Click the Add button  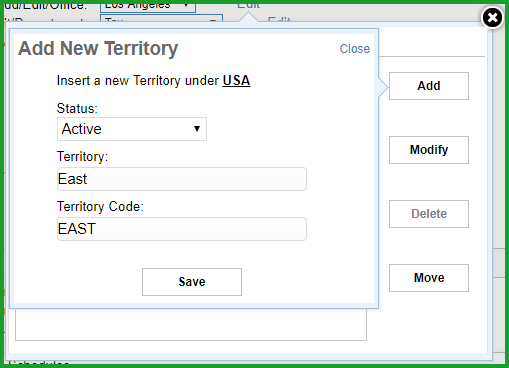tap(429, 86)
